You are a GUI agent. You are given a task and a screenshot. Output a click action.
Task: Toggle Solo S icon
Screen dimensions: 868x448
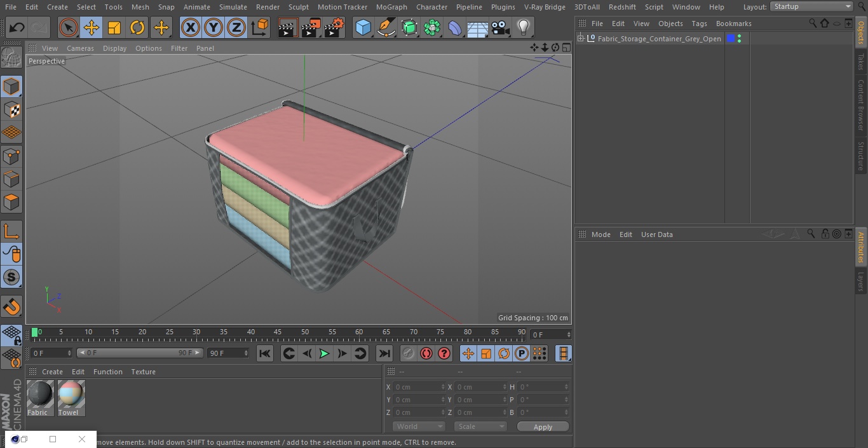click(x=11, y=278)
